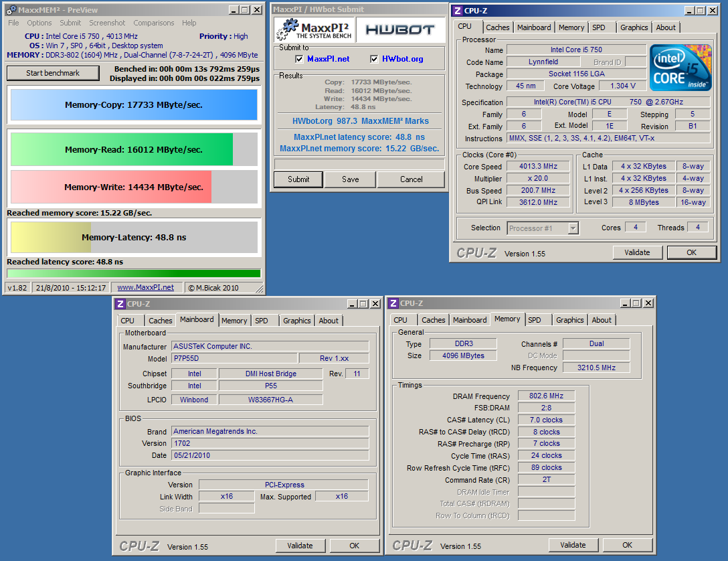Click the MaxxPI² system bench logo
728x561 pixels.
314,29
